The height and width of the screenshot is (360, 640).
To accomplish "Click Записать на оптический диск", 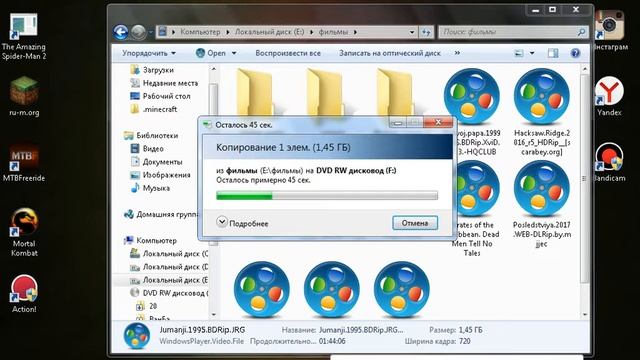I will pos(390,53).
